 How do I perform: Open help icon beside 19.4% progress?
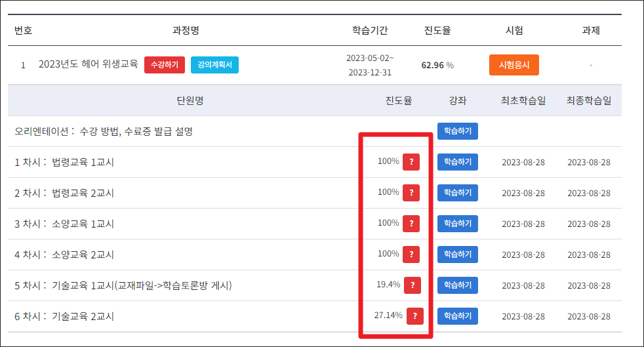[413, 285]
